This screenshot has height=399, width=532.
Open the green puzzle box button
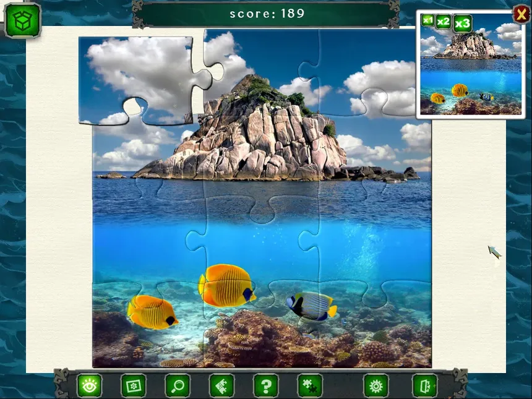coord(22,20)
